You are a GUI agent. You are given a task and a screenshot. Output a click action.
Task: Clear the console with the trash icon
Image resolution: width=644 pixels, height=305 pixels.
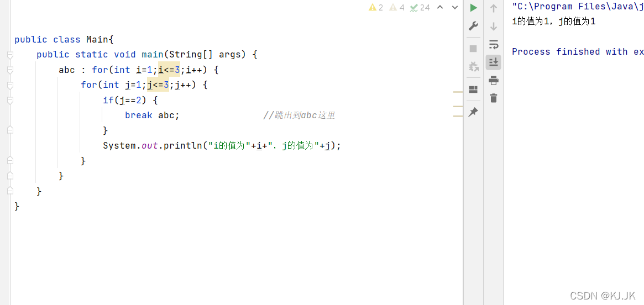click(x=494, y=98)
